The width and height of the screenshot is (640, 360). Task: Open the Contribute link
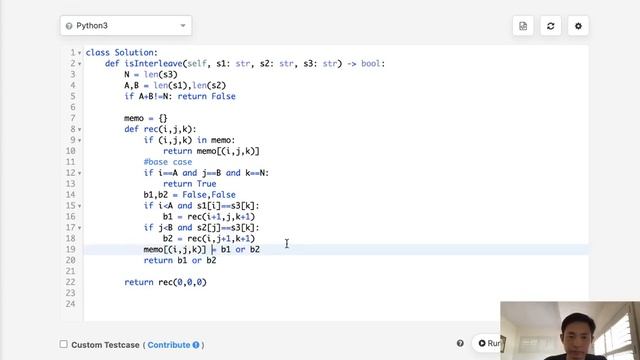169,345
